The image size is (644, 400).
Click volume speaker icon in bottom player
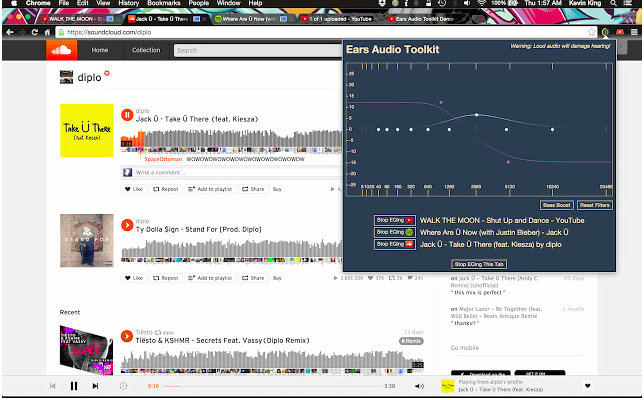coord(419,386)
